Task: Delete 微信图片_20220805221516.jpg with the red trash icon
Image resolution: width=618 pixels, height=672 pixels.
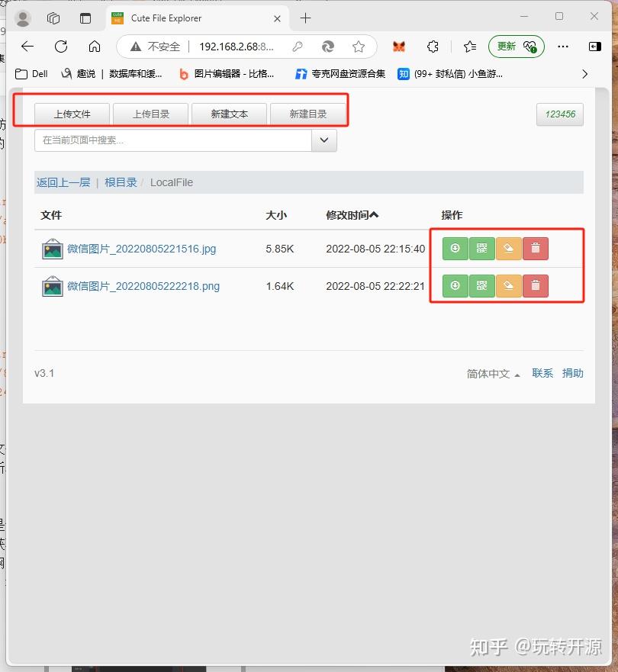Action: (535, 248)
